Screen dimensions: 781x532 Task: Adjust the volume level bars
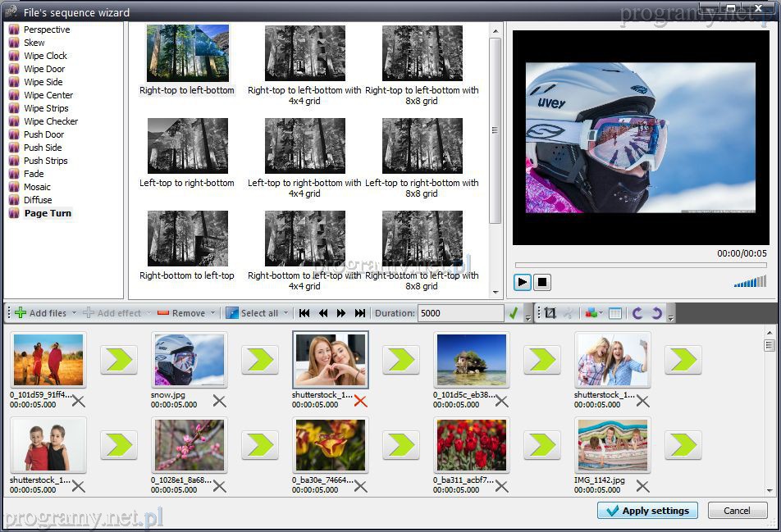(x=750, y=282)
